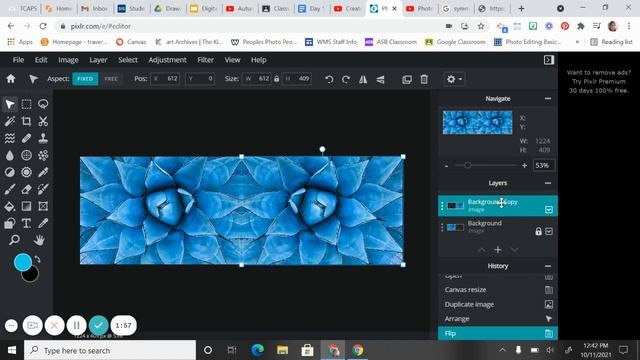Select the Zoom magnifier tool
This screenshot has height=360, width=640.
14,240
